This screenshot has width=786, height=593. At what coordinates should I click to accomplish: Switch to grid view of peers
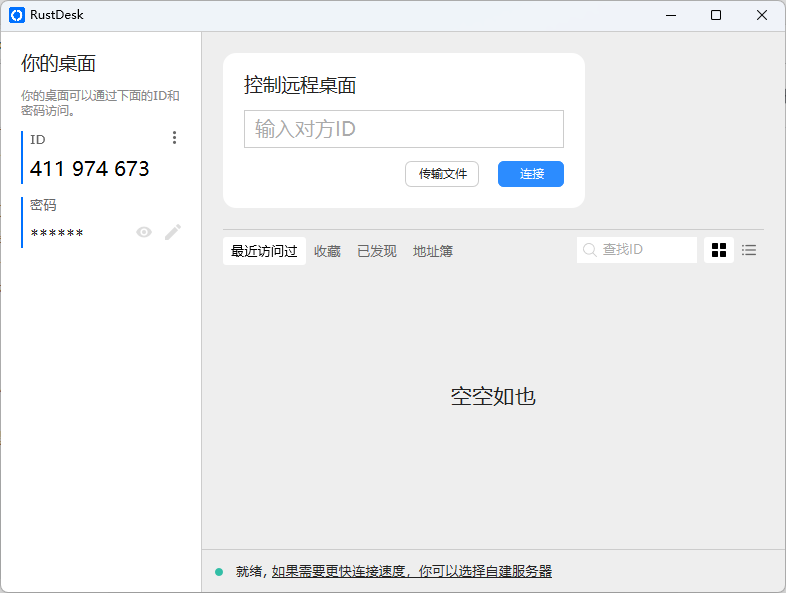[x=719, y=250]
